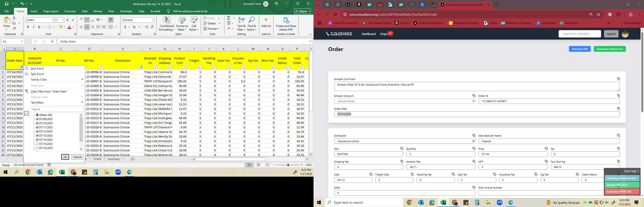Open the Amazon Account VCloud Choice dropdown
This screenshot has height=207, width=644.
click(x=404, y=101)
